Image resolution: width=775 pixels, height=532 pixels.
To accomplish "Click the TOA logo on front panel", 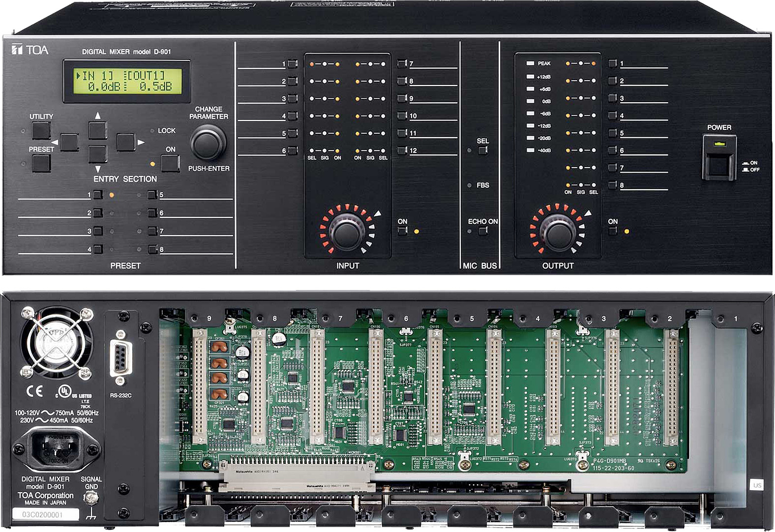I will [x=30, y=50].
